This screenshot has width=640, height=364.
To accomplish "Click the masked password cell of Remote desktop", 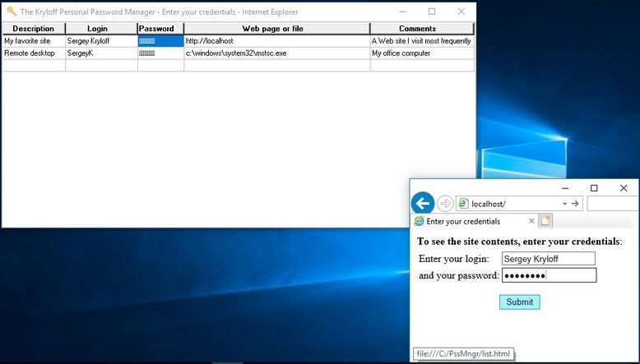I will (x=160, y=53).
